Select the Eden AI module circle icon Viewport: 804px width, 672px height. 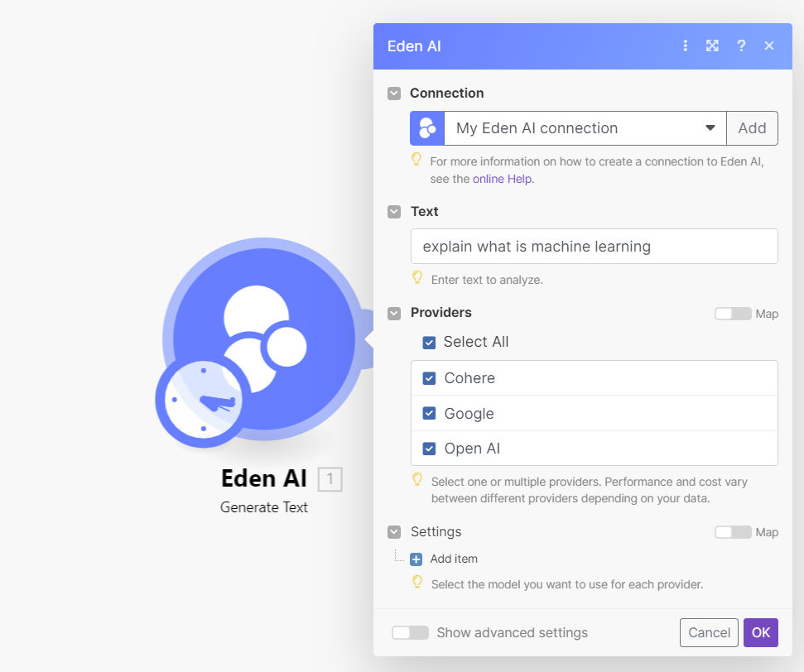[263, 339]
